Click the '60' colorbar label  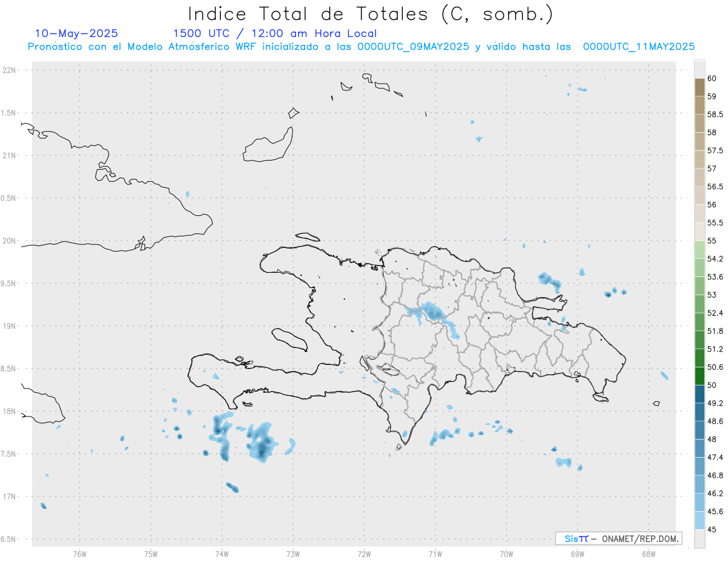click(x=712, y=78)
